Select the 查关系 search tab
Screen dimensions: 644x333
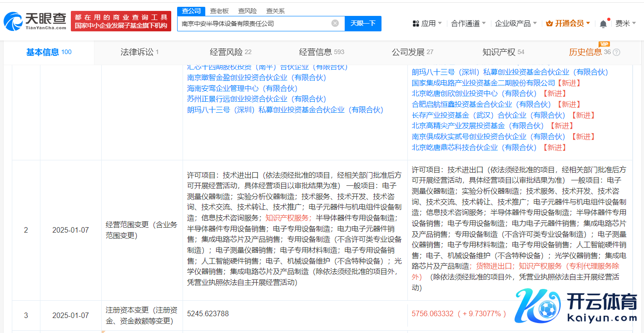[x=275, y=11]
